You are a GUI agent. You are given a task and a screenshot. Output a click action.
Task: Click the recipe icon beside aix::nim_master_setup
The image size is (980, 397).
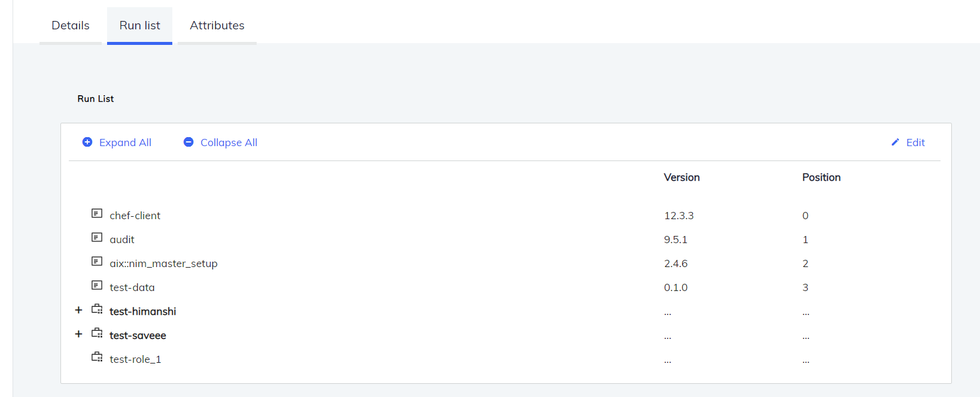(x=96, y=261)
